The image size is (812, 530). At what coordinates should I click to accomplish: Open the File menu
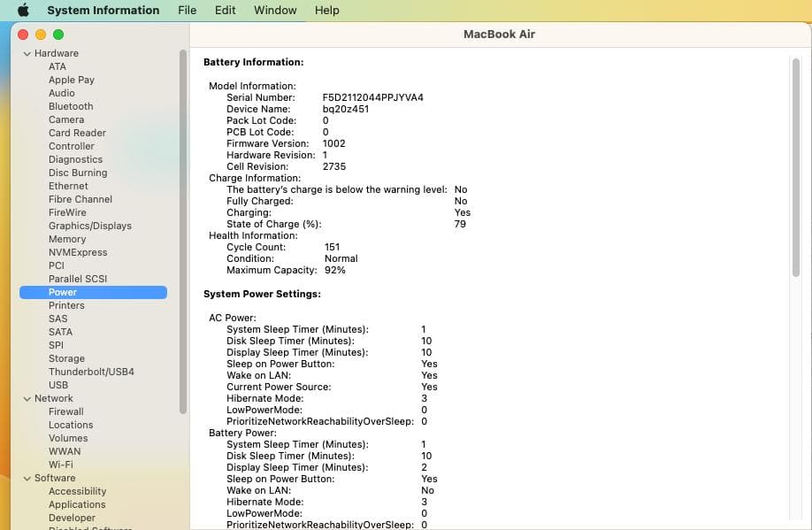click(187, 10)
